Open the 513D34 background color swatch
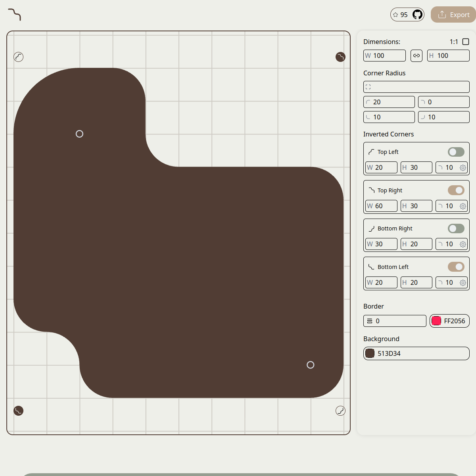Screen dimensions: 476x476 [x=370, y=353]
